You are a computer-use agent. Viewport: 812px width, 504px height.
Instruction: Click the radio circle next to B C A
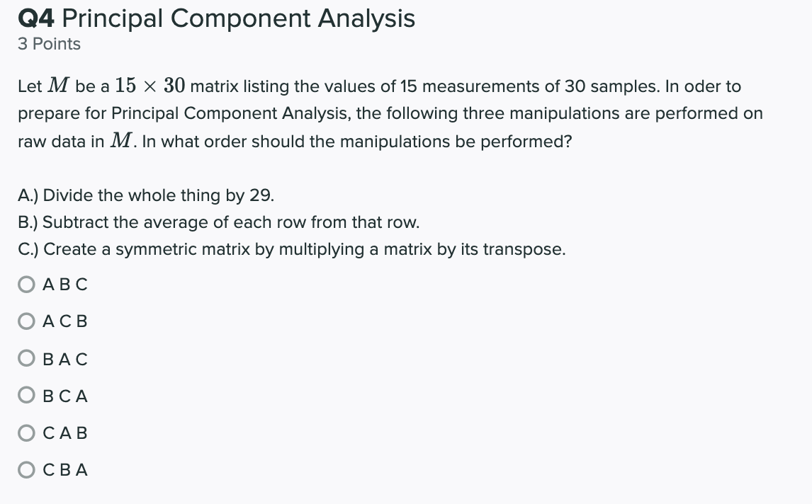[26, 395]
